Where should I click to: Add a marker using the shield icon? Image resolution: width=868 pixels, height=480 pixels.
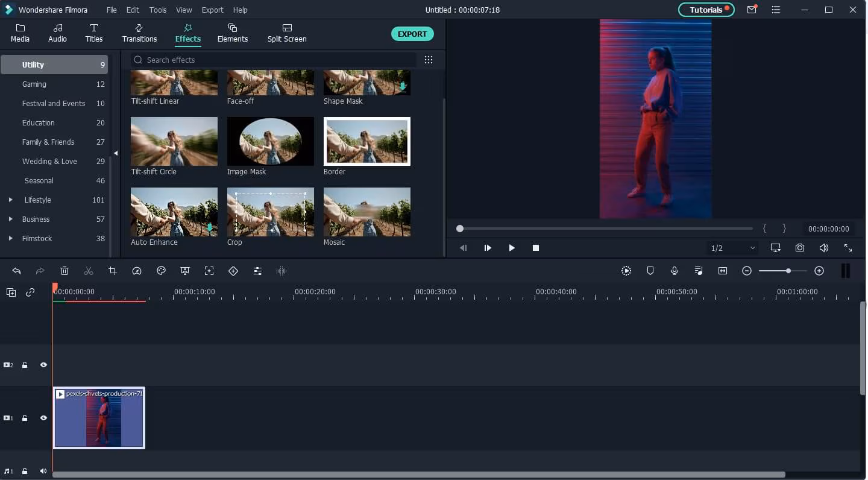coord(650,271)
